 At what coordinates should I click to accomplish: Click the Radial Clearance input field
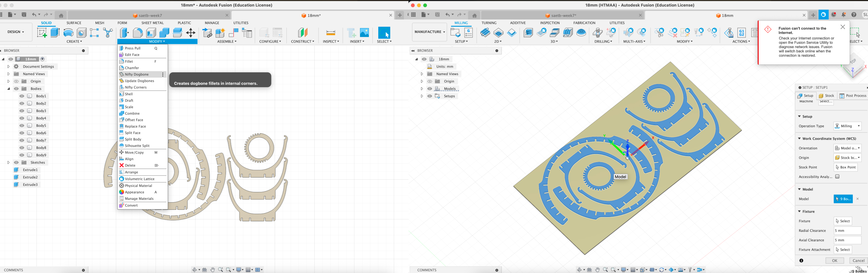point(847,230)
